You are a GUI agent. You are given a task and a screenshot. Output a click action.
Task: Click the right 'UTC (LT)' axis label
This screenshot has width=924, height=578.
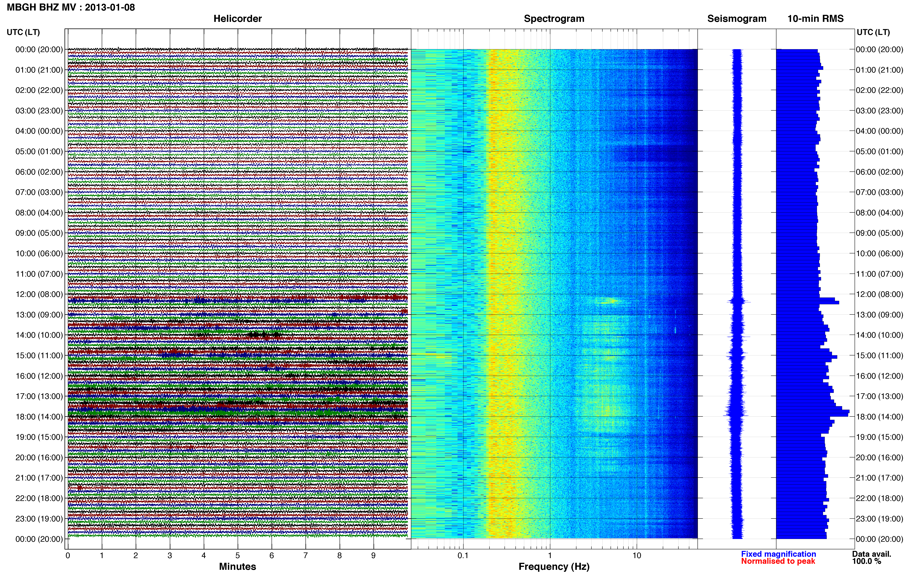click(x=873, y=32)
